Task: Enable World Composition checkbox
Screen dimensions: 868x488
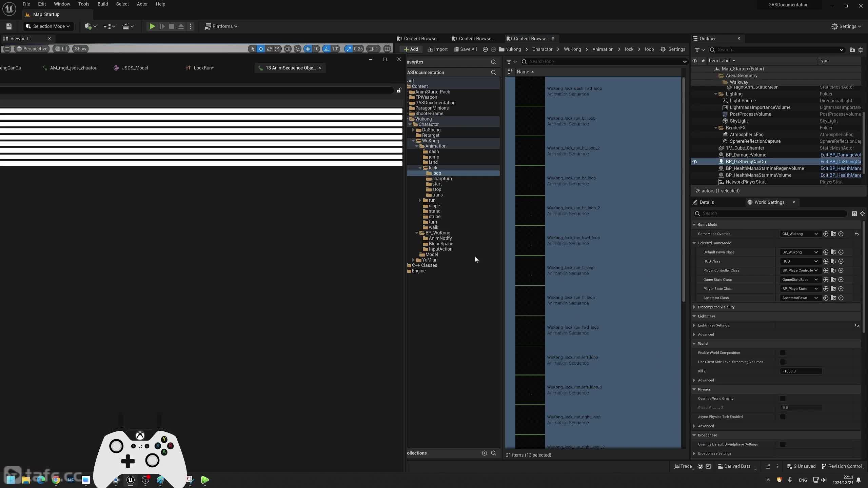Action: click(x=783, y=353)
